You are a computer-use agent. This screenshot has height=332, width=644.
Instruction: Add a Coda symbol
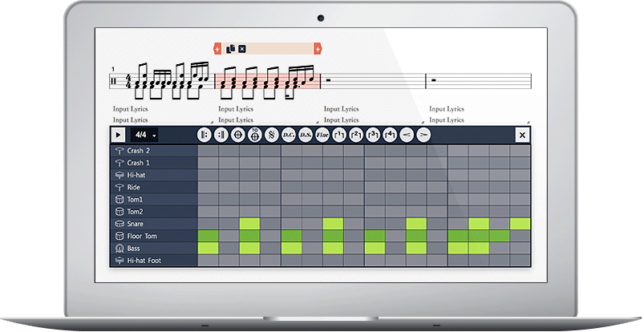(x=237, y=136)
